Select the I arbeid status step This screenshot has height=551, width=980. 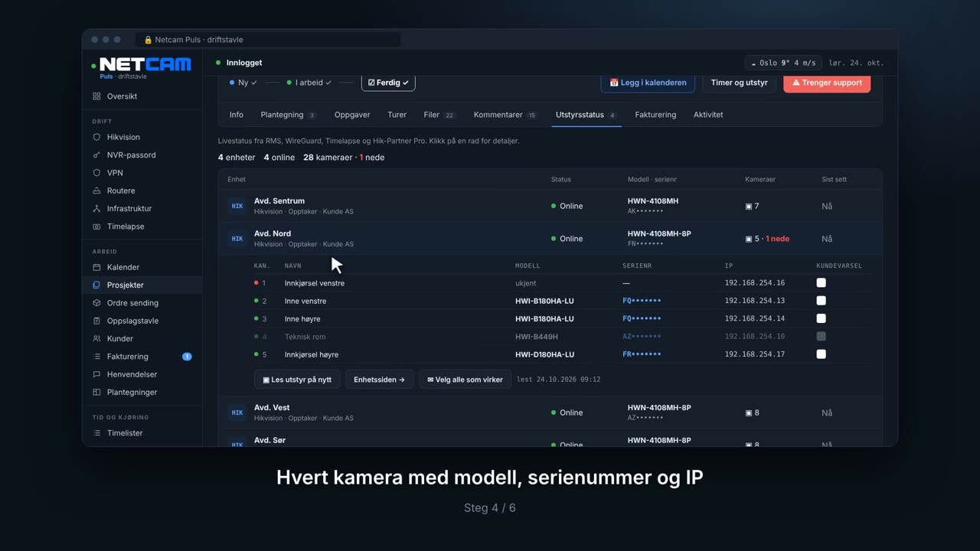point(309,83)
